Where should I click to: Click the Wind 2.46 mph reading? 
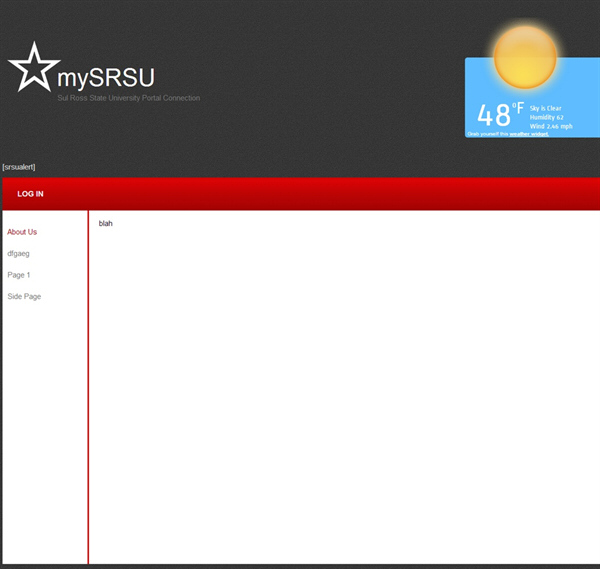[x=551, y=126]
